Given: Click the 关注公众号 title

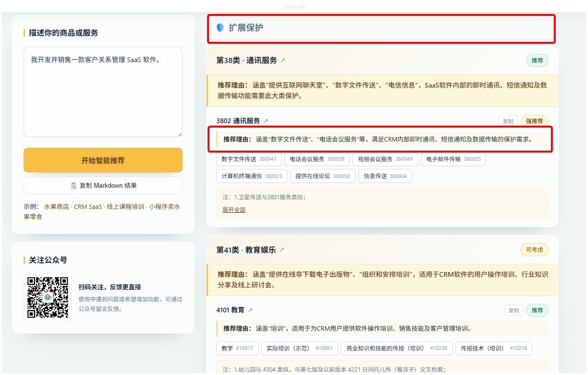Looking at the screenshot, I should pyautogui.click(x=48, y=260).
